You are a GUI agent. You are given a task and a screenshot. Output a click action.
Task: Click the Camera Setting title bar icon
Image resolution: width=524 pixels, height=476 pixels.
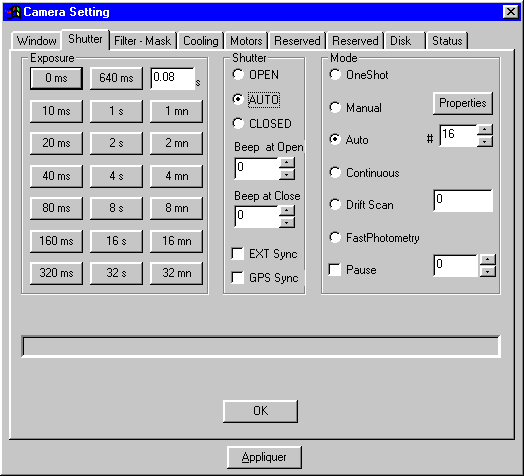(x=13, y=12)
